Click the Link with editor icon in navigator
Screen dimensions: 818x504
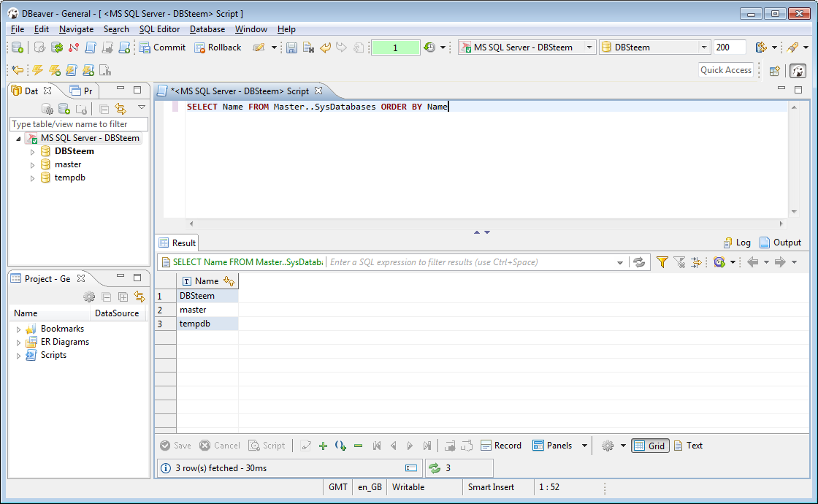121,109
